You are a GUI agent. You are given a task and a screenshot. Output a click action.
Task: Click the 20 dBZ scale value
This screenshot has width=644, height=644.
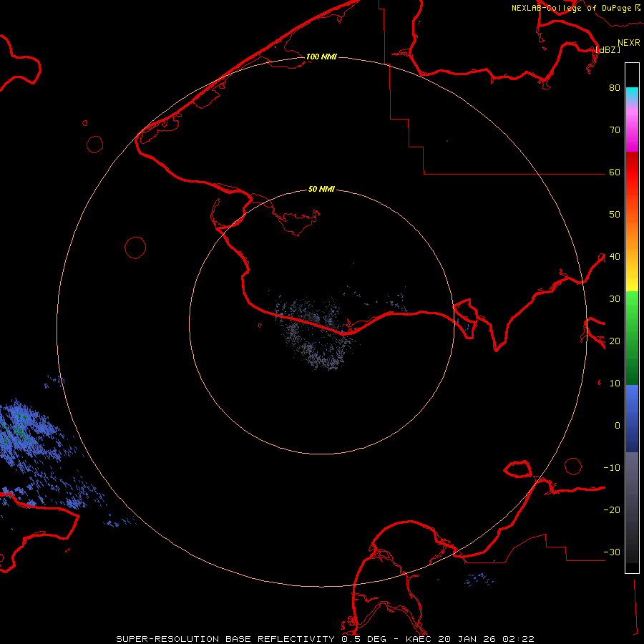pos(615,341)
